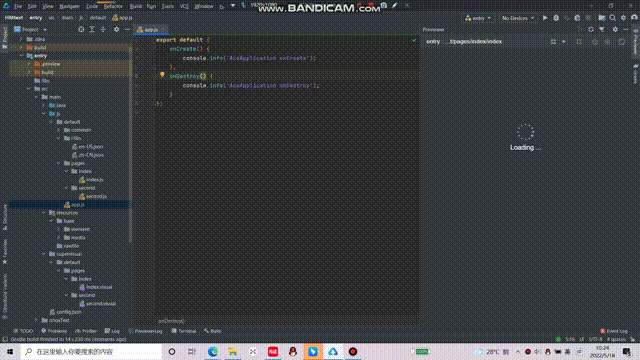The height and width of the screenshot is (360, 640).
Task: Select config.json in the tree
Action: tap(65, 312)
